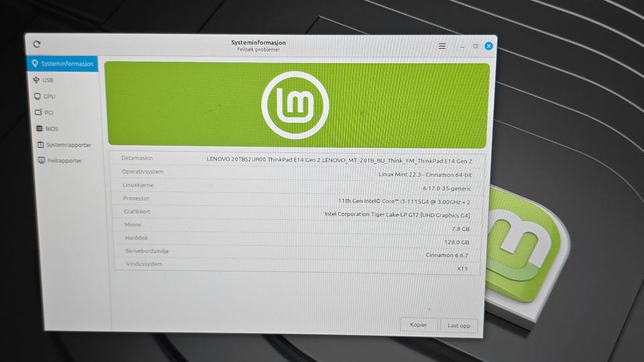This screenshot has width=644, height=362.
Task: Click the Vindussystem label
Action: 144,264
